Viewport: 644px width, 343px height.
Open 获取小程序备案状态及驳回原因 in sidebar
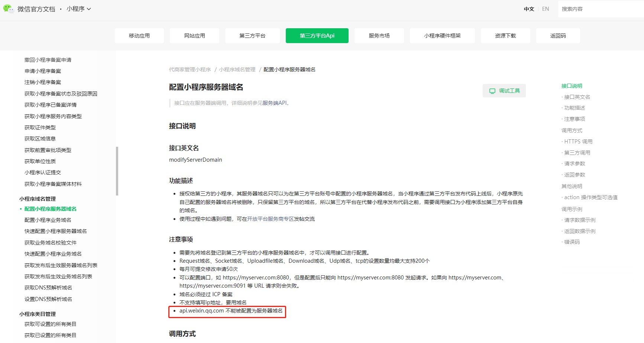[x=61, y=94]
